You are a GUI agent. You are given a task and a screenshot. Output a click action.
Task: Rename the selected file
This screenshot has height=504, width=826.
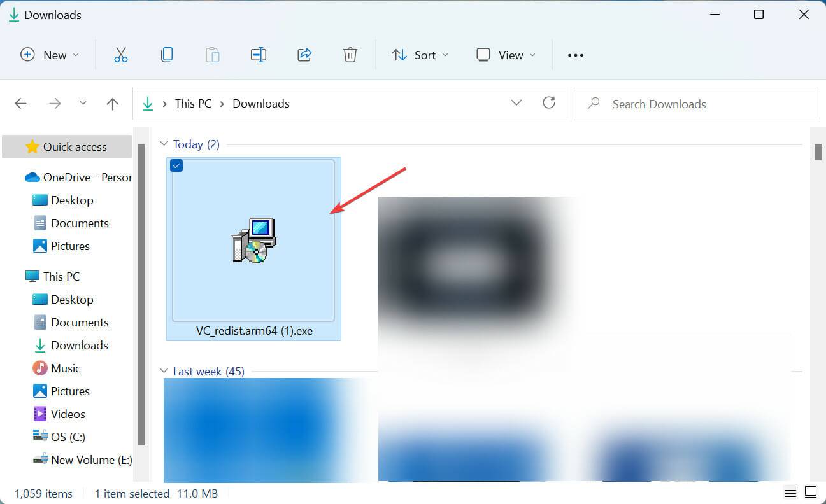tap(259, 55)
